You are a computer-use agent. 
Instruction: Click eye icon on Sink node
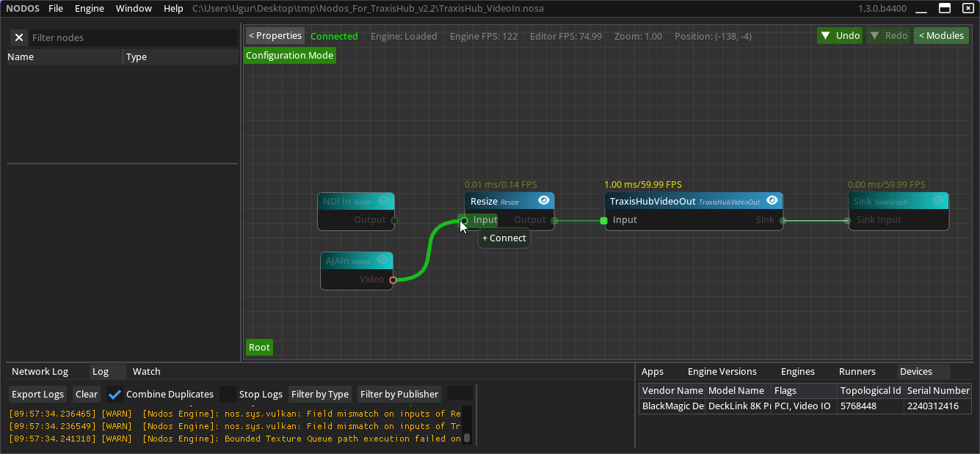[938, 200]
